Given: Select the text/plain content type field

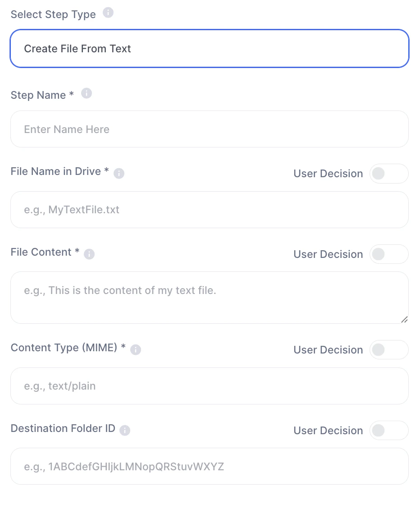Looking at the screenshot, I should (210, 386).
